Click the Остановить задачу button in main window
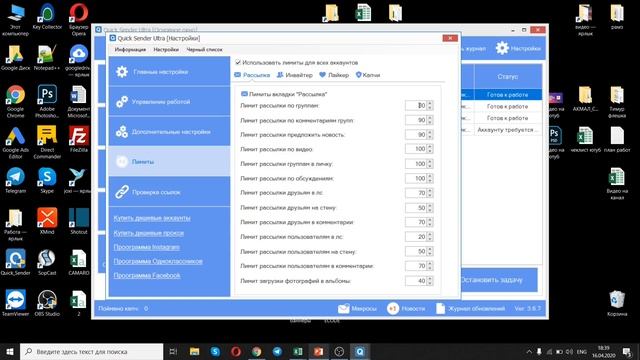This screenshot has height=360, width=640. point(499,280)
